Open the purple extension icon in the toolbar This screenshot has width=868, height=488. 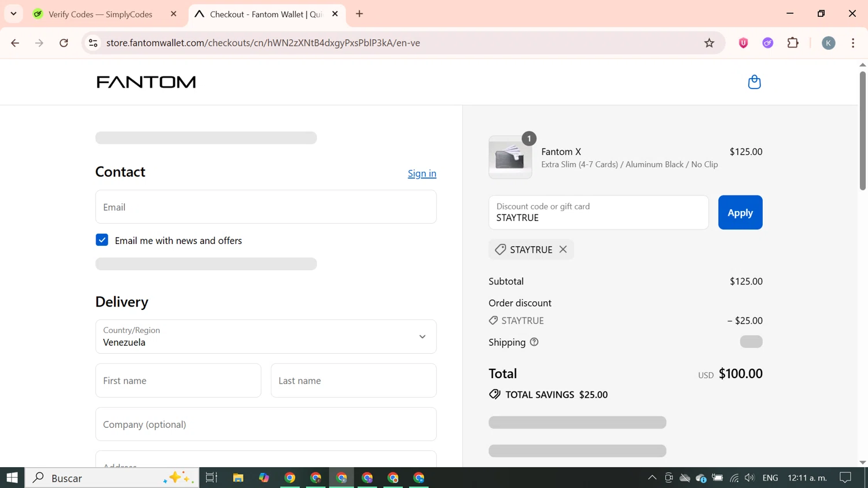(768, 43)
